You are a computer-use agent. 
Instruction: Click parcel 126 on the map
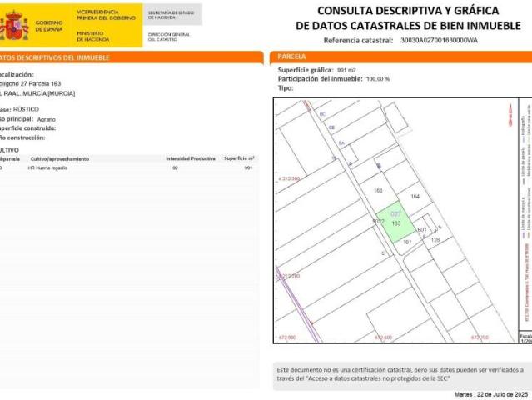[x=435, y=240]
